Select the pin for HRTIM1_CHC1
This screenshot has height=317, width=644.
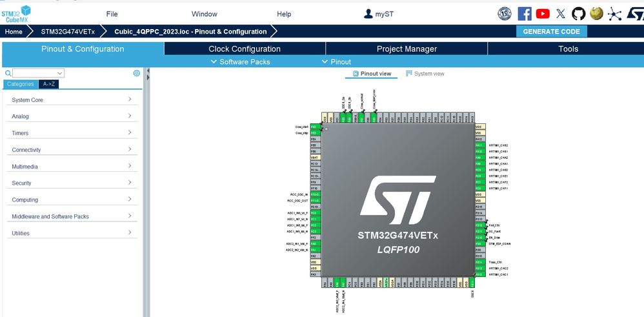[480, 274]
